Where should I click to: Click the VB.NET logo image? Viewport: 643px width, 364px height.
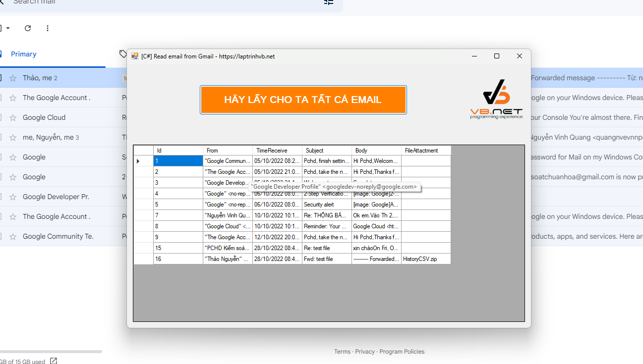coord(496,99)
